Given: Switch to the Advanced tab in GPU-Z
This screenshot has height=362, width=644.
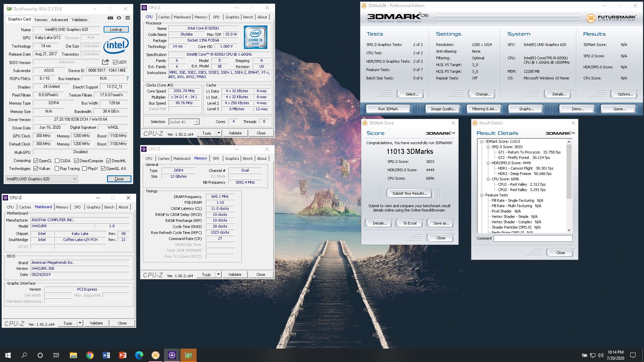Looking at the screenshot, I should [x=59, y=20].
